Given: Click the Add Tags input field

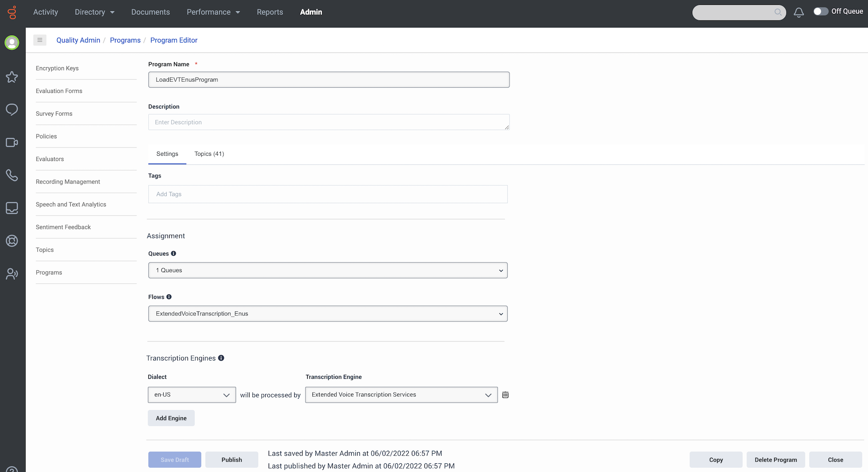Looking at the screenshot, I should click(328, 194).
